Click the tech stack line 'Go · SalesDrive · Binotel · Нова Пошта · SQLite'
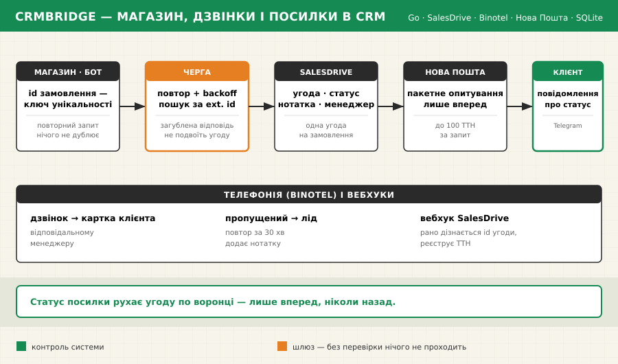 coord(505,18)
